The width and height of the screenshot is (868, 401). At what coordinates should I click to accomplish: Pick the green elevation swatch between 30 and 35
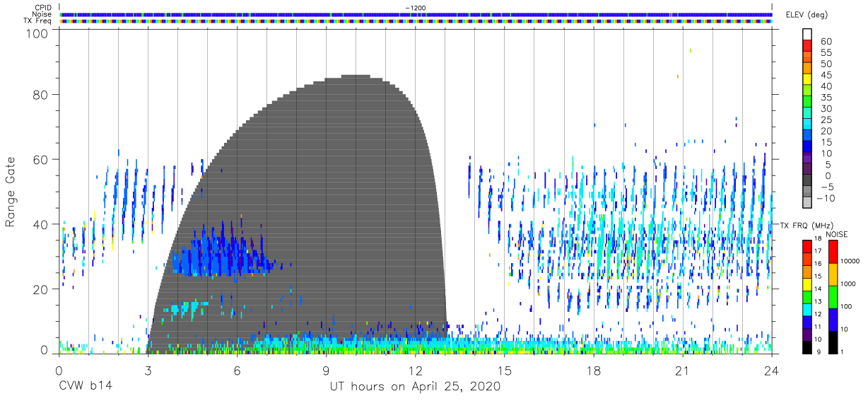(809, 101)
